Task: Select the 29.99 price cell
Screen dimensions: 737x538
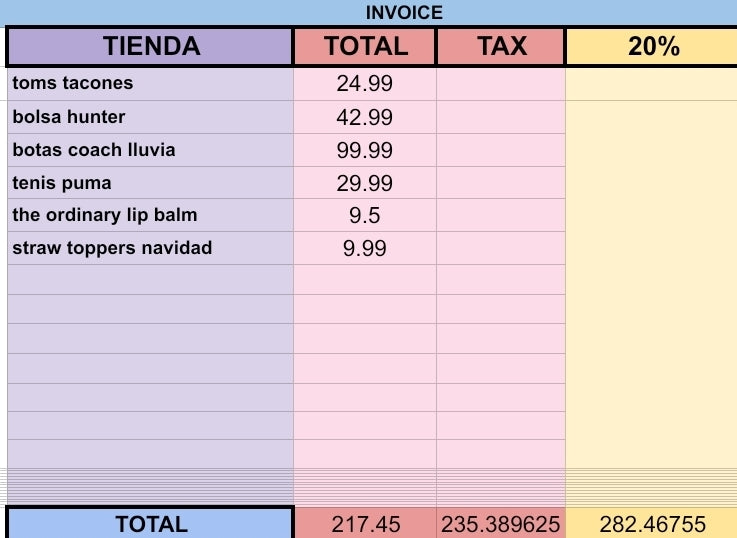Action: (x=365, y=183)
